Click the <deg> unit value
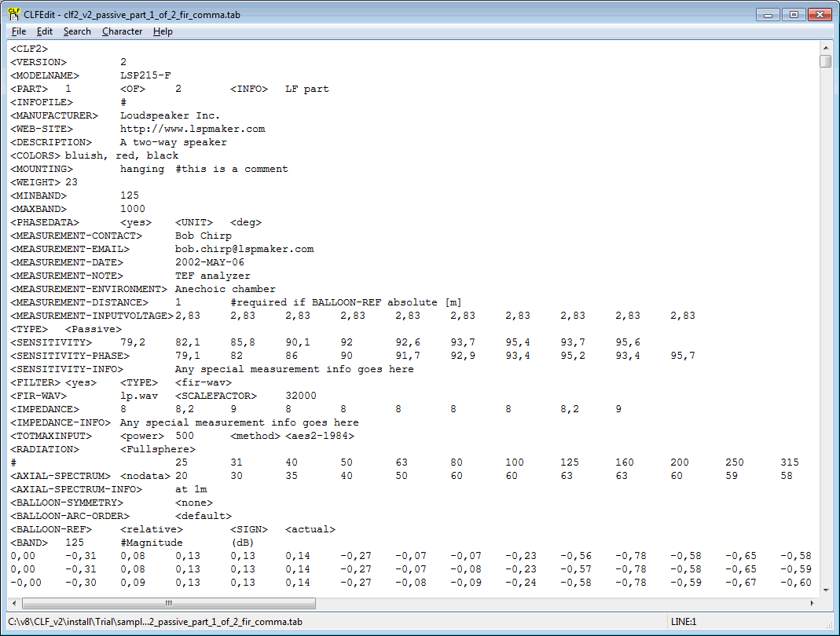The width and height of the screenshot is (840, 636). (246, 222)
